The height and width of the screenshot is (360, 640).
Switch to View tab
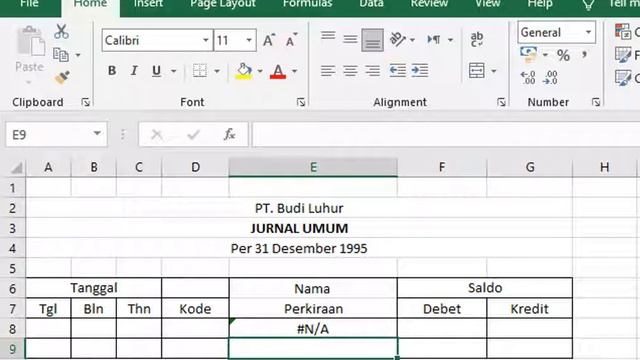(x=487, y=4)
